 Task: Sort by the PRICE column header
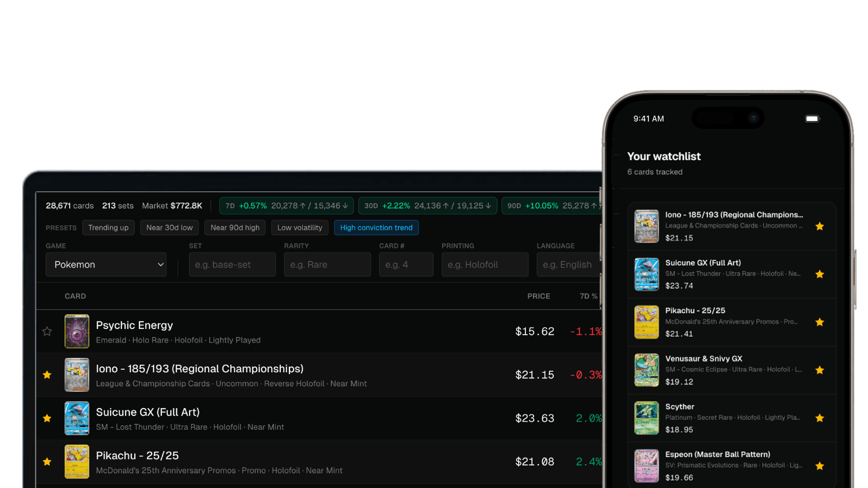(x=538, y=296)
